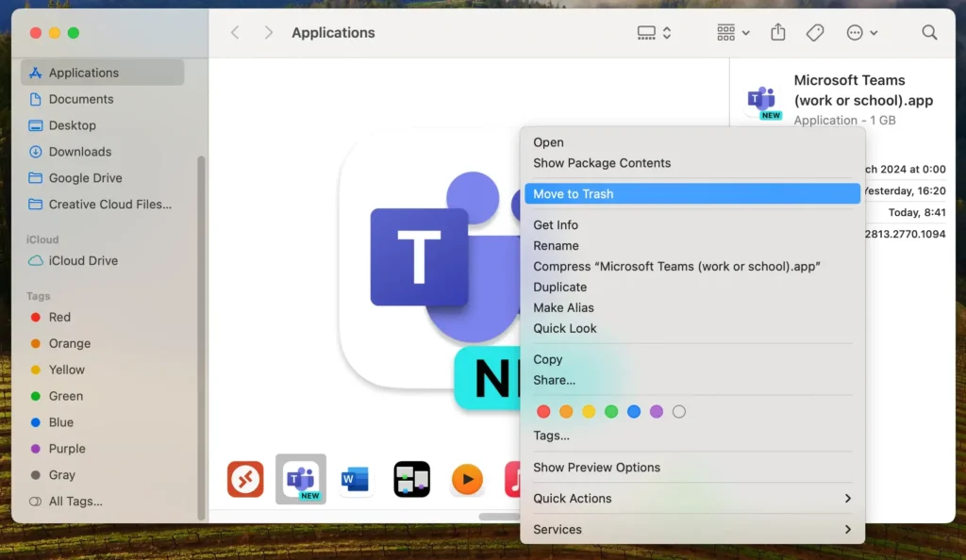966x560 pixels.
Task: Select Microsoft Remote Desktop thumbnail
Action: (x=245, y=479)
